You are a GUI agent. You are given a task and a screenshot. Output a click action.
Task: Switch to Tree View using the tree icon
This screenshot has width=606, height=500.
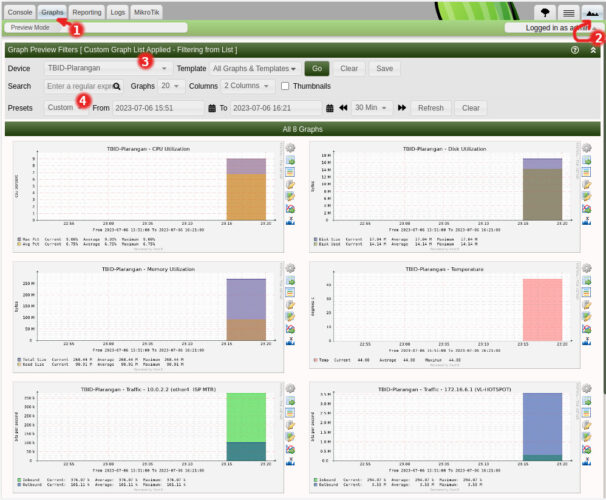coord(545,13)
